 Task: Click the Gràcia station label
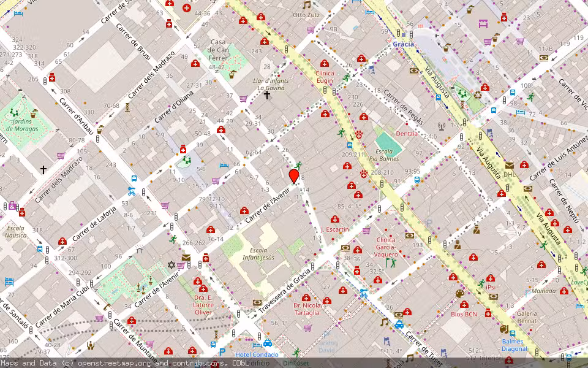(x=404, y=44)
